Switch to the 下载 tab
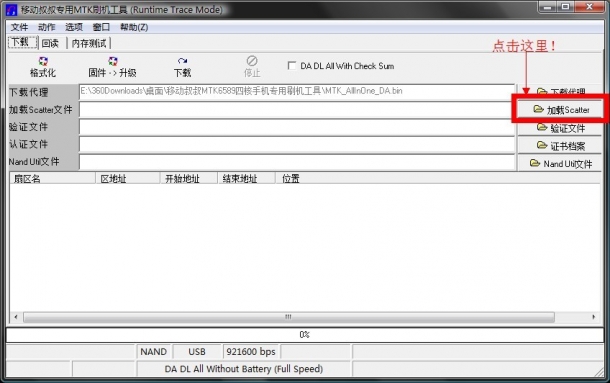This screenshot has height=383, width=610. pyautogui.click(x=22, y=42)
